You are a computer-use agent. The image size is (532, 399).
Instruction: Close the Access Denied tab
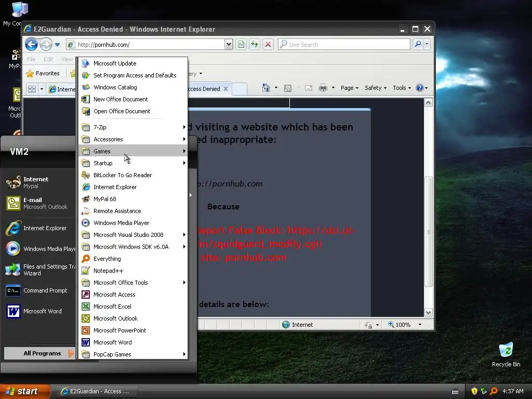225,89
